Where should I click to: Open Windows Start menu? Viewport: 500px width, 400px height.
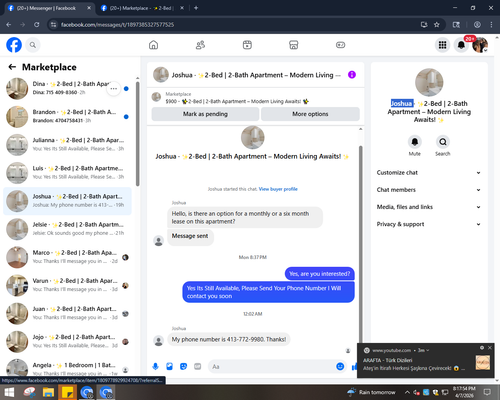tap(9, 392)
